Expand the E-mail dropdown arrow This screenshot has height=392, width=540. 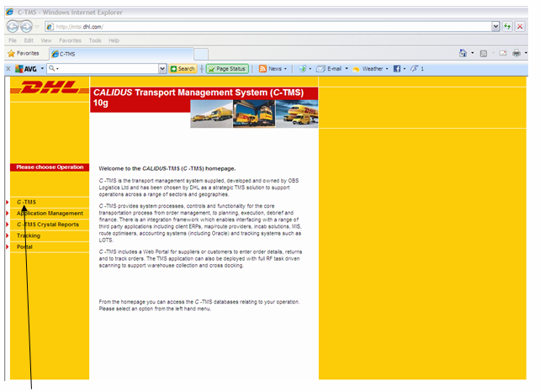347,68
